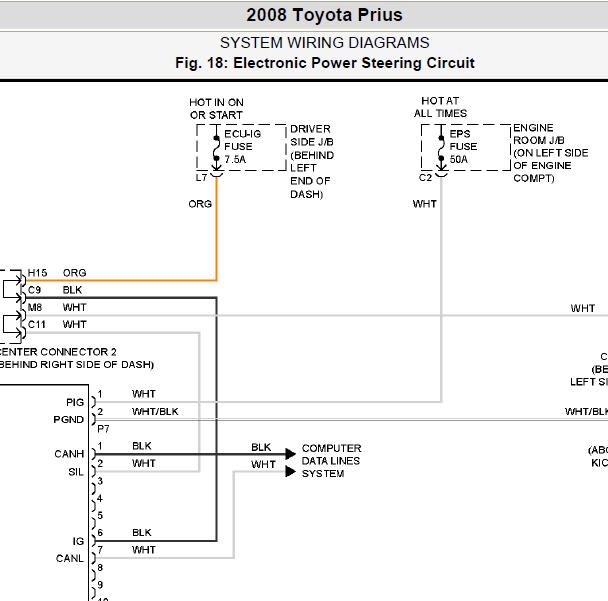Select 'Fig. 18: Electronic Power Steering Circuit' caption

point(325,63)
